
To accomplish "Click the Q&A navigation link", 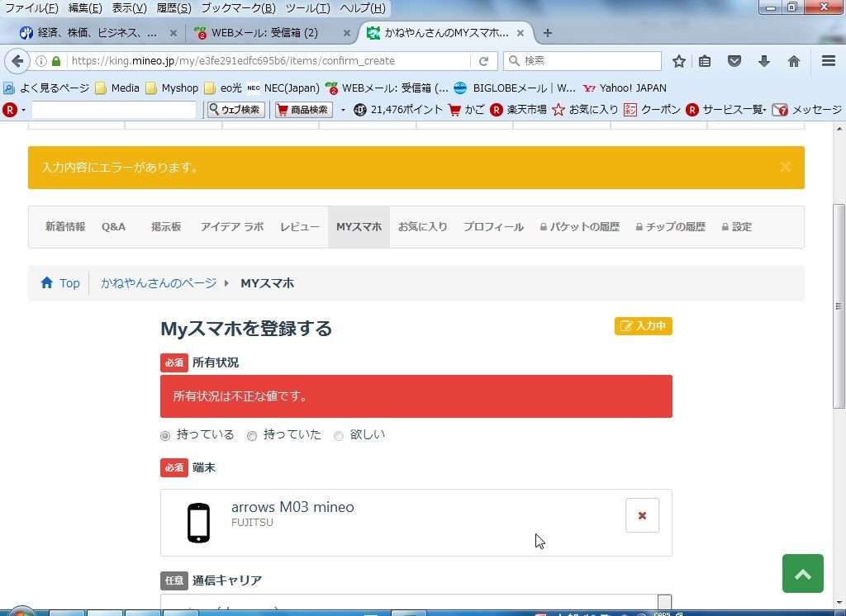I will [113, 227].
